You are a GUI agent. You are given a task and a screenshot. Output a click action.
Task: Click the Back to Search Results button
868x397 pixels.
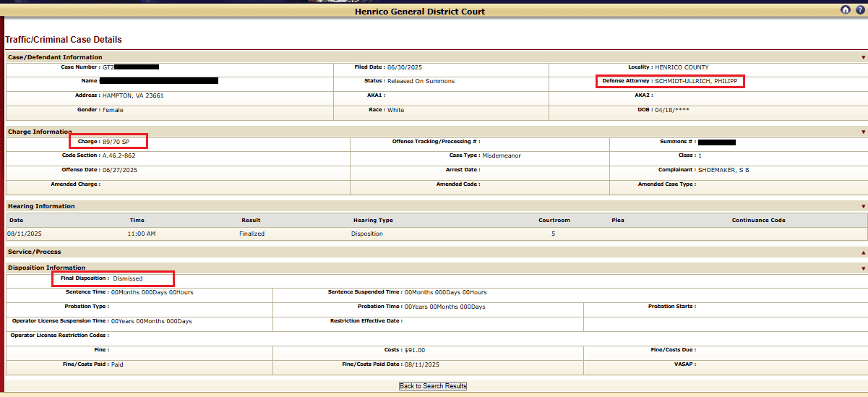click(x=433, y=386)
